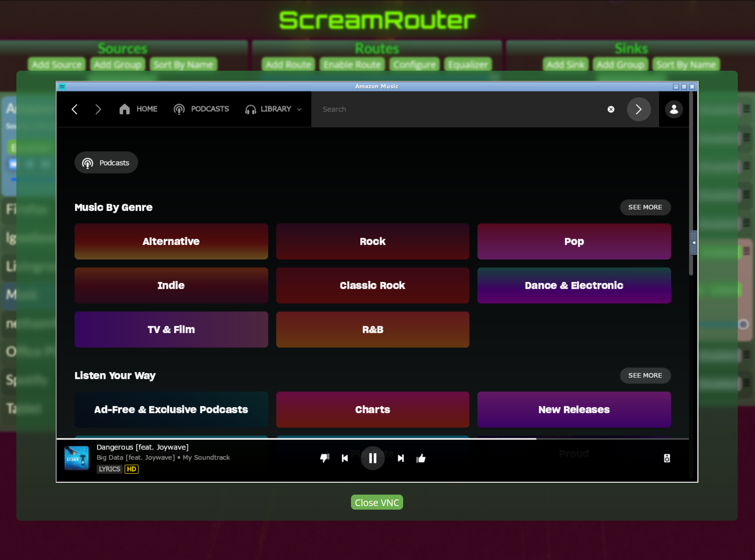Click the Close VNC button
The height and width of the screenshot is (560, 755).
[x=377, y=503]
